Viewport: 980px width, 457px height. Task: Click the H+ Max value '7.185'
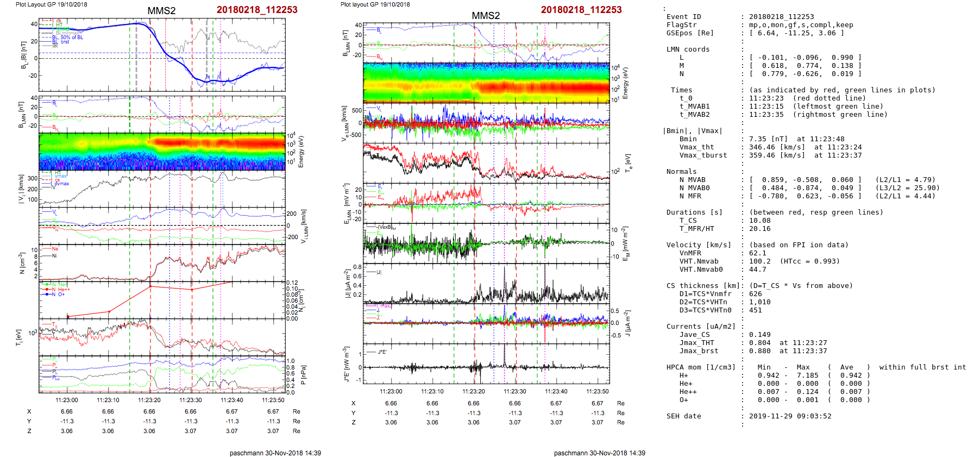pyautogui.click(x=808, y=375)
